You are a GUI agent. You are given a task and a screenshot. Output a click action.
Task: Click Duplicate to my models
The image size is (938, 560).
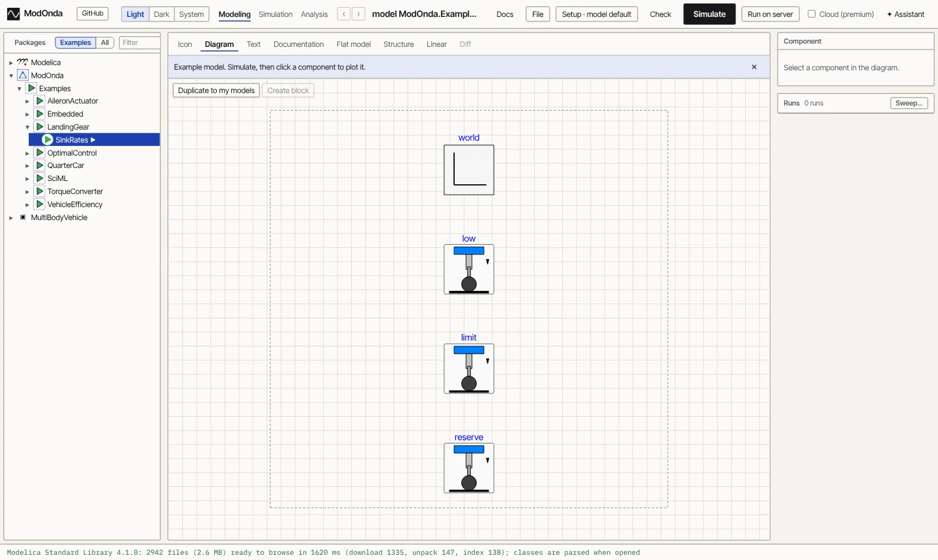[216, 91]
